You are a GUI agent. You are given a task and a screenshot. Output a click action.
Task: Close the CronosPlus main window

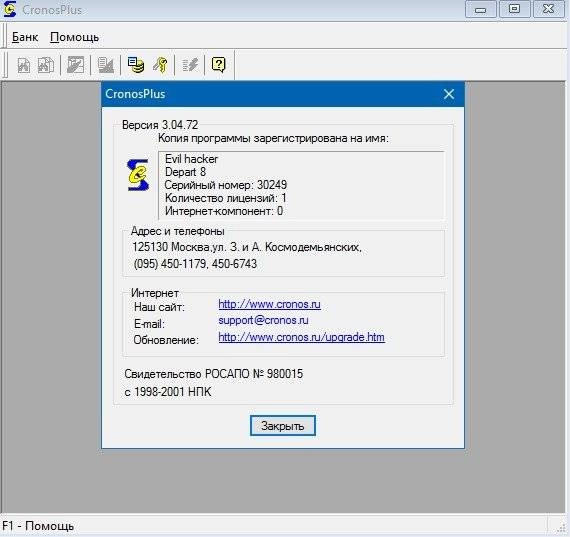[x=548, y=9]
